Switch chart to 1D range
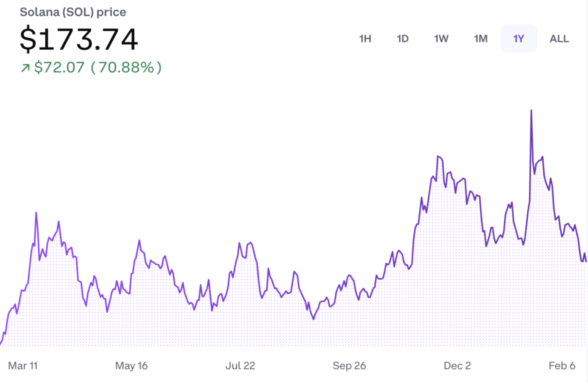The image size is (588, 383). point(402,38)
